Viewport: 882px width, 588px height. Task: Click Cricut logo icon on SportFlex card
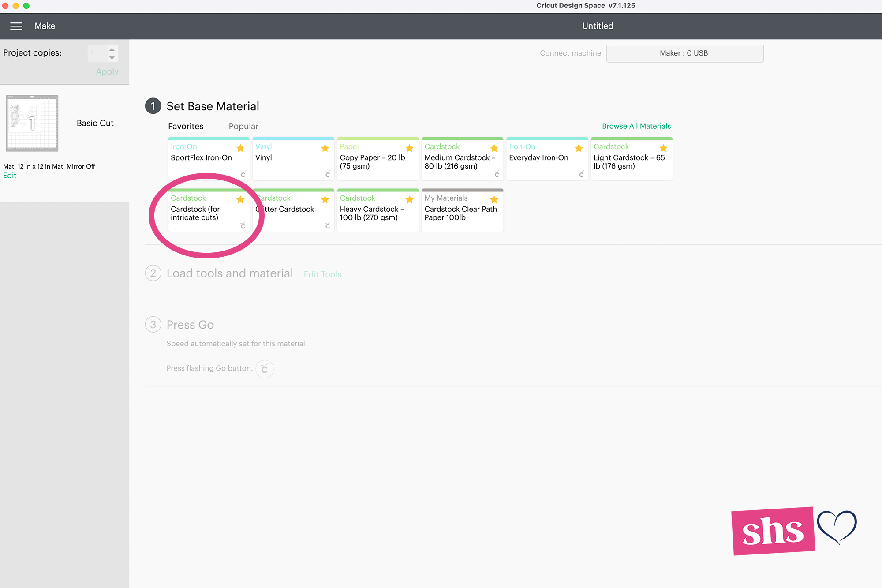[243, 174]
